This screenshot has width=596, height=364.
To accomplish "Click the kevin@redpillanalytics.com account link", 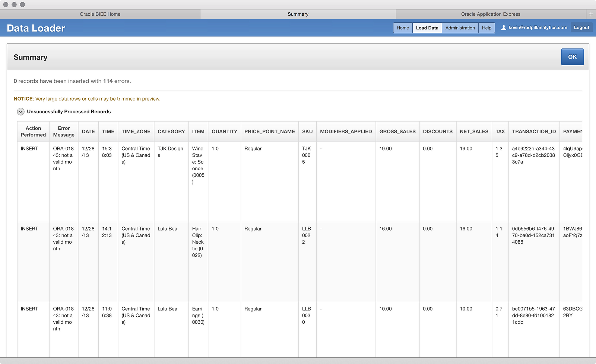I will (x=538, y=28).
